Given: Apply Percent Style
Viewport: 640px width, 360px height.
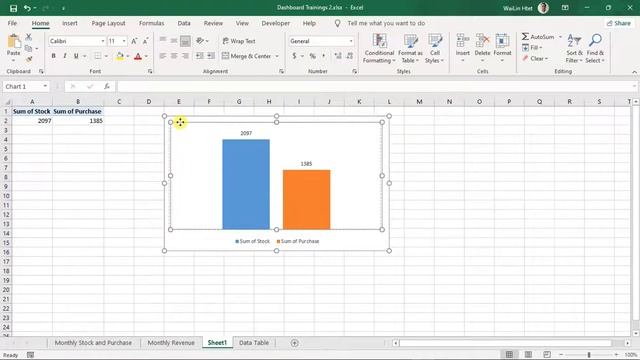Looking at the screenshot, I should click(313, 56).
